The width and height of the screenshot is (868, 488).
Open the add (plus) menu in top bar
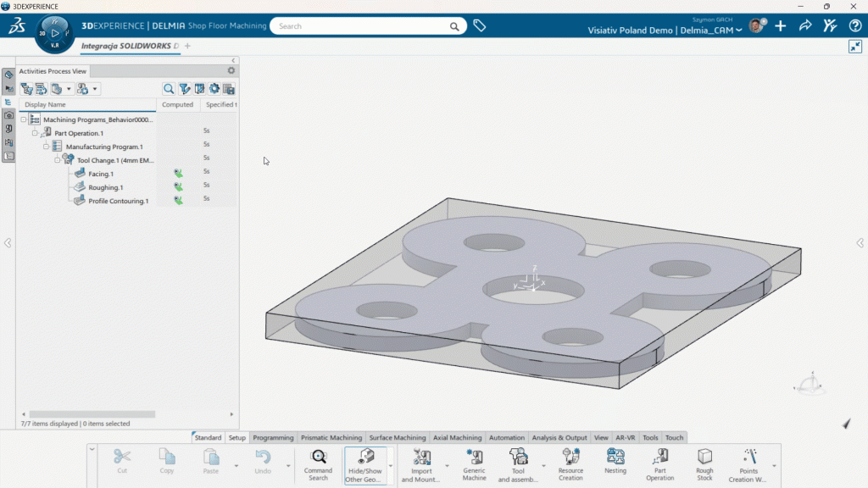point(781,25)
